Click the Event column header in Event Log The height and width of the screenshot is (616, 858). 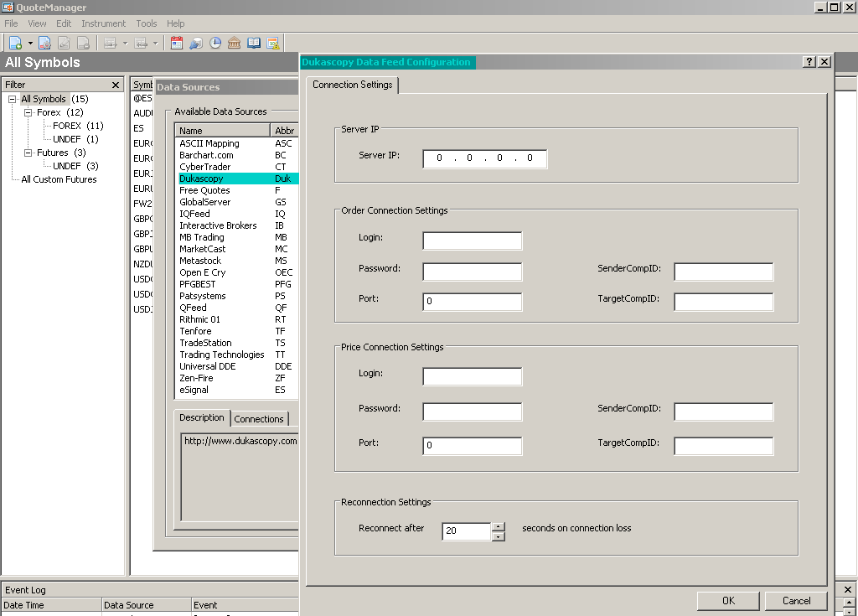click(246, 605)
